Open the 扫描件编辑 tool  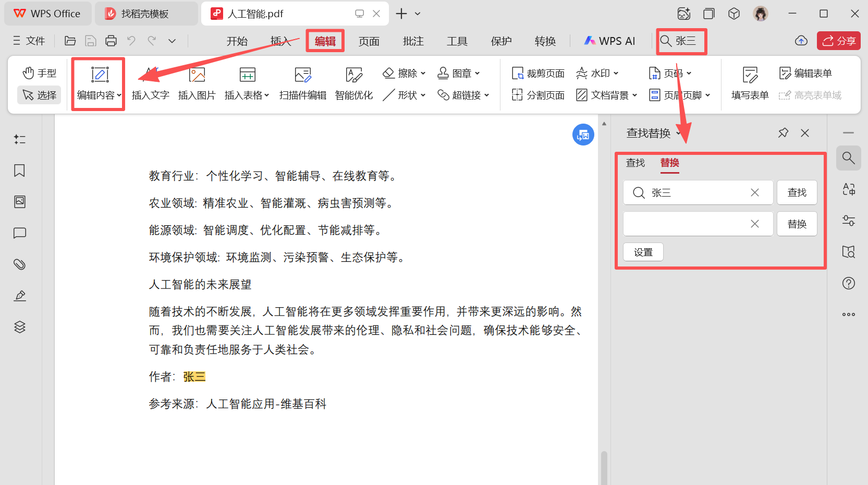pyautogui.click(x=302, y=83)
